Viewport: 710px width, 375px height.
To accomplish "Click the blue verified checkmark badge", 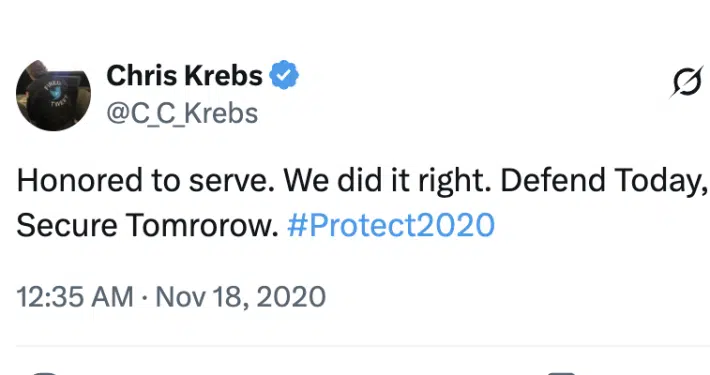I will [x=284, y=75].
